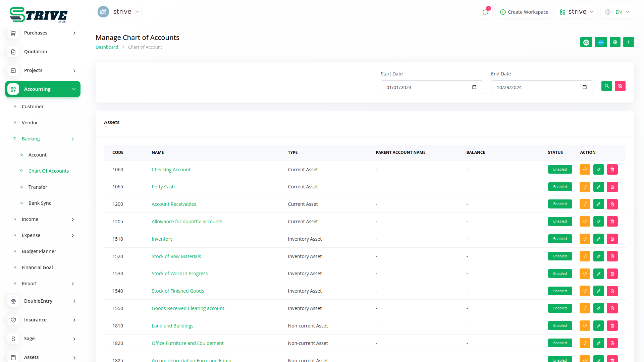Toggle Enabled status for Land and Buildings
This screenshot has height=362, width=644.
[x=560, y=326]
